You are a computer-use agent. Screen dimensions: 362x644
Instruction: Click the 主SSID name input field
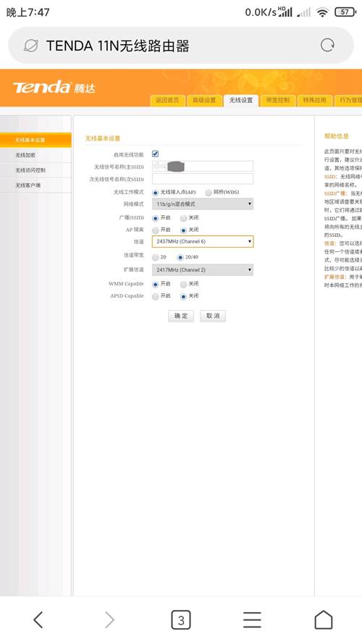pyautogui.click(x=202, y=167)
